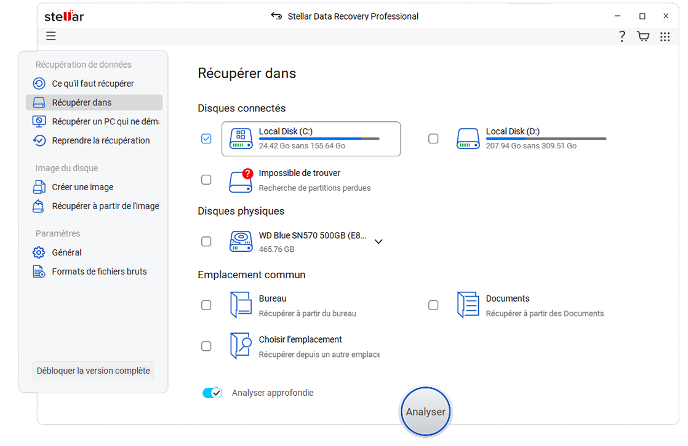Click the lost partition drive icon with red question mark

coord(241,180)
